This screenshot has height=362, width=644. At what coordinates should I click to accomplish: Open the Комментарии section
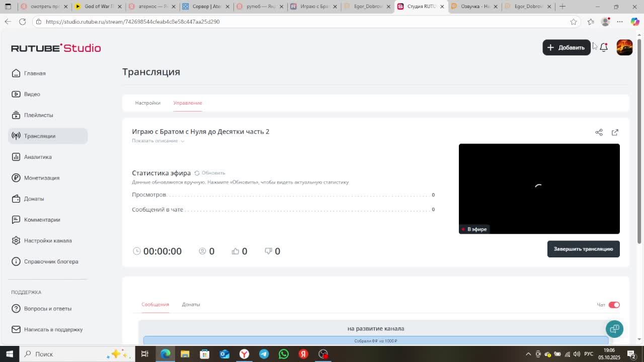pyautogui.click(x=36, y=220)
